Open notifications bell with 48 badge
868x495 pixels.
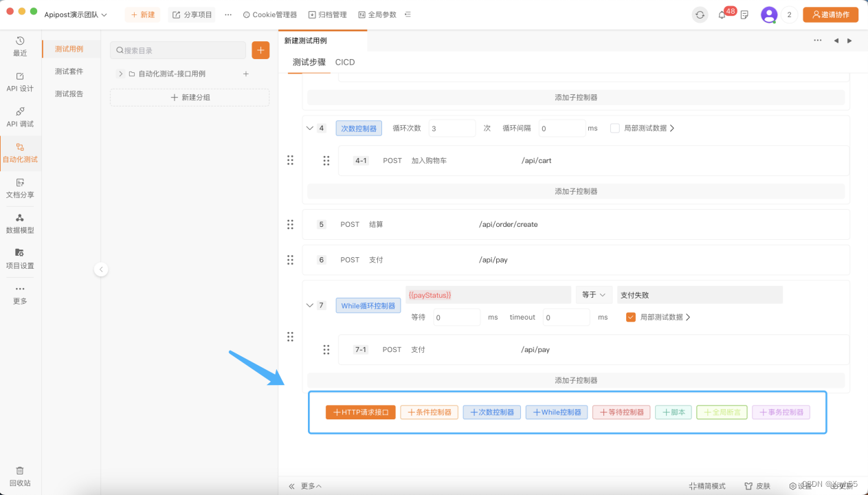[722, 14]
